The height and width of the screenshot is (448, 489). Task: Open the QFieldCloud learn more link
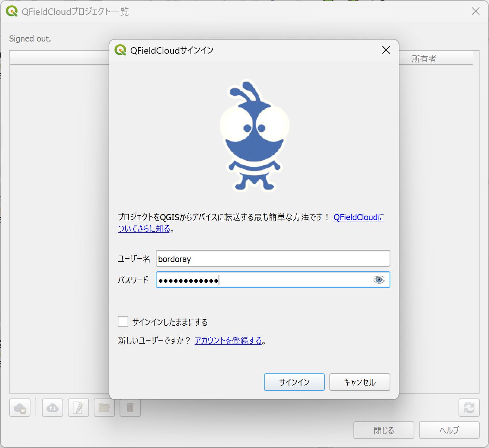coord(251,223)
